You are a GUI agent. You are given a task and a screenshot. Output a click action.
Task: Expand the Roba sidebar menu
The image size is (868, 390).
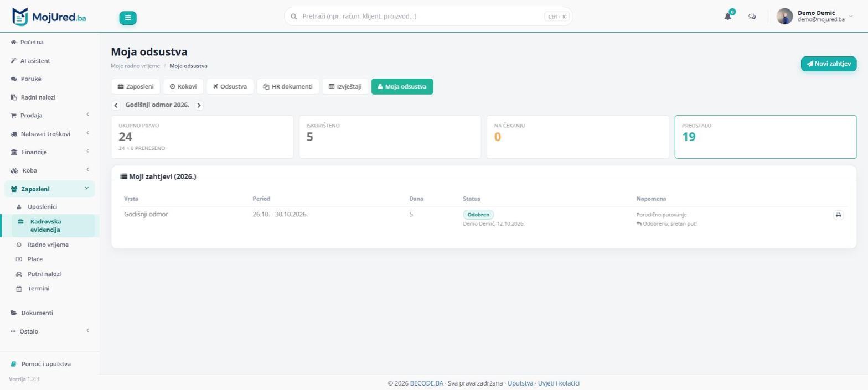point(50,170)
